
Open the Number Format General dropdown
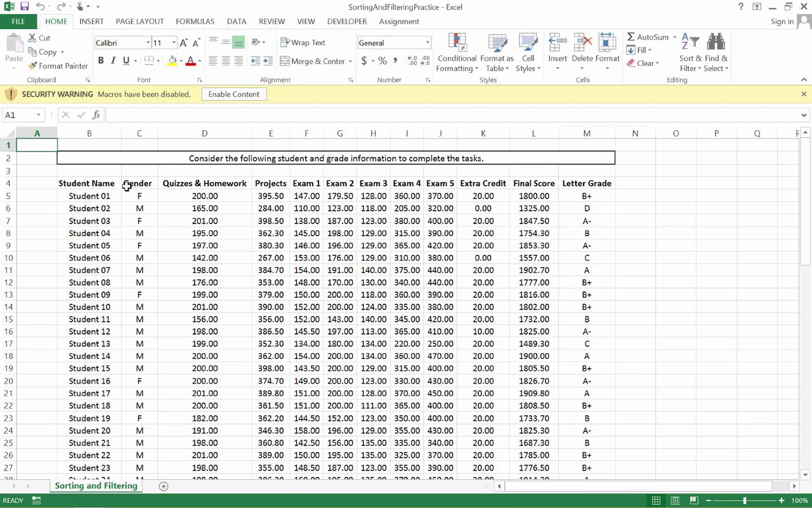click(427, 43)
